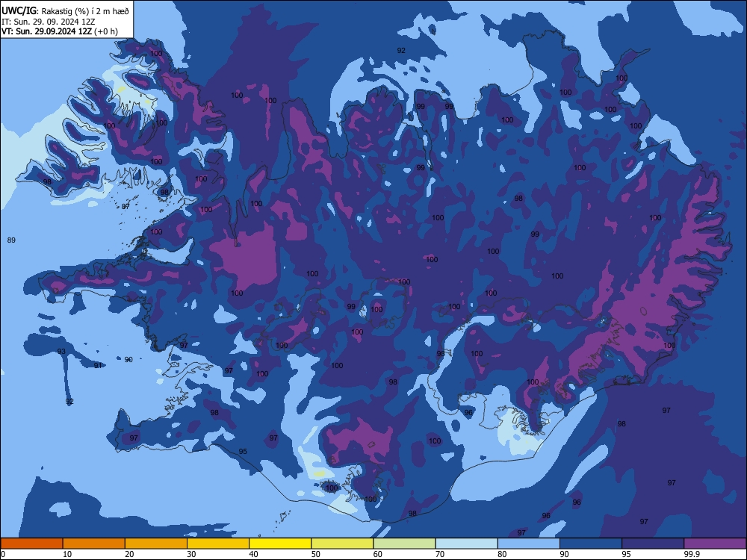The image size is (747, 560).
Task: Click the '30' legend scale label
Action: [x=191, y=554]
